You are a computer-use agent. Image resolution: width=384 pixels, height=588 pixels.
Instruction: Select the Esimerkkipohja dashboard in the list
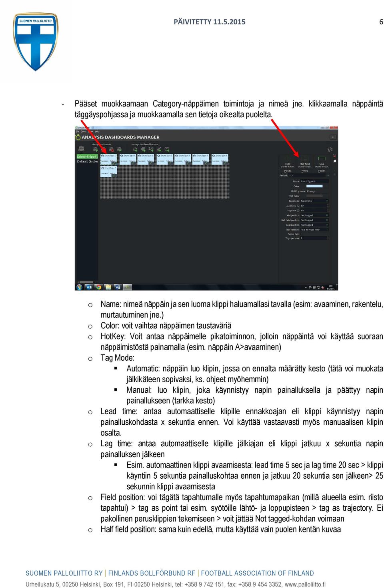[87, 157]
